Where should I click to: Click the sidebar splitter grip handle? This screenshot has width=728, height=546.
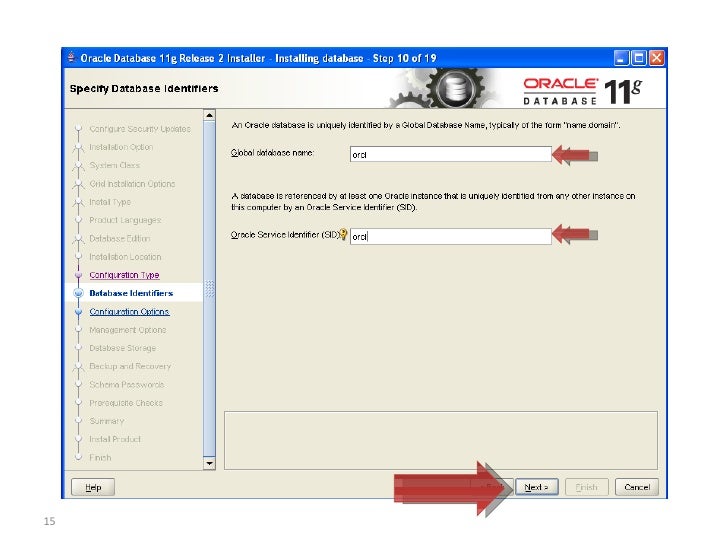pyautogui.click(x=209, y=289)
